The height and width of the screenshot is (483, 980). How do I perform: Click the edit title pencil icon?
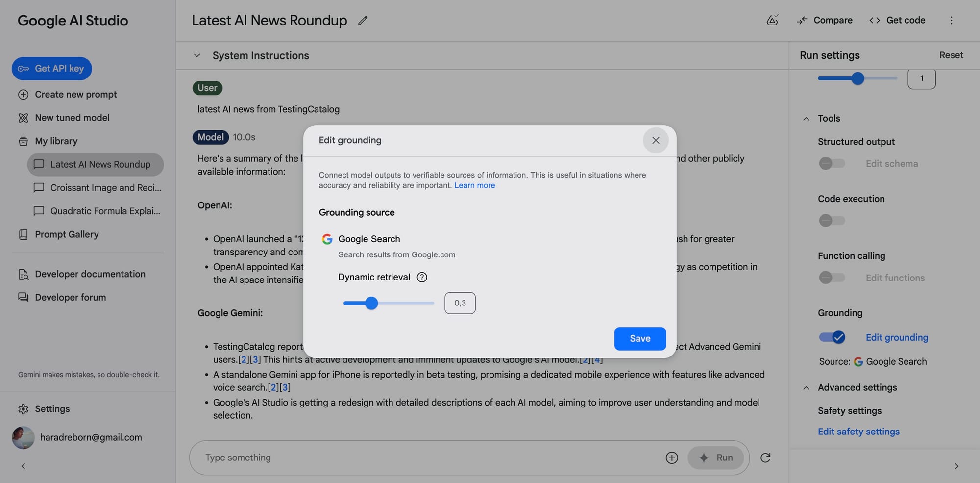363,21
